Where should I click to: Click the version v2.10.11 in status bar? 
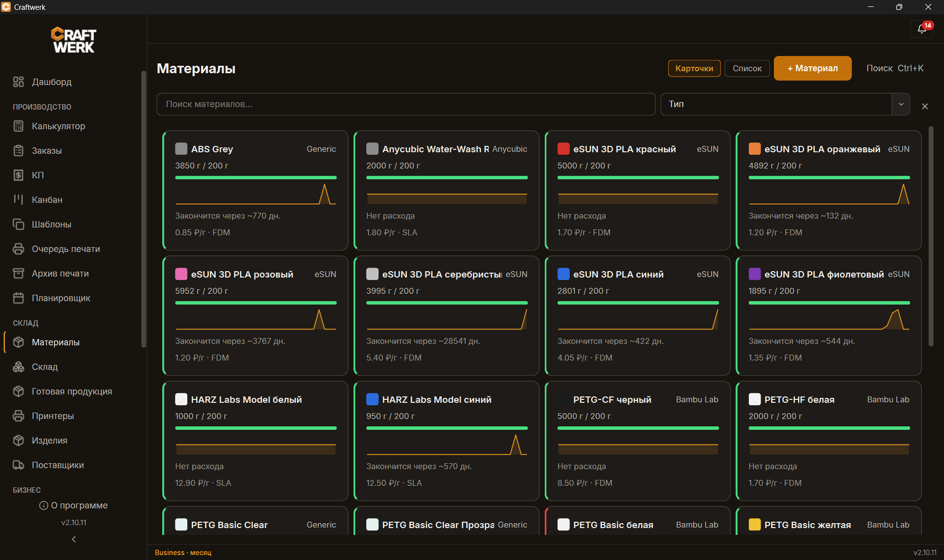point(925,553)
